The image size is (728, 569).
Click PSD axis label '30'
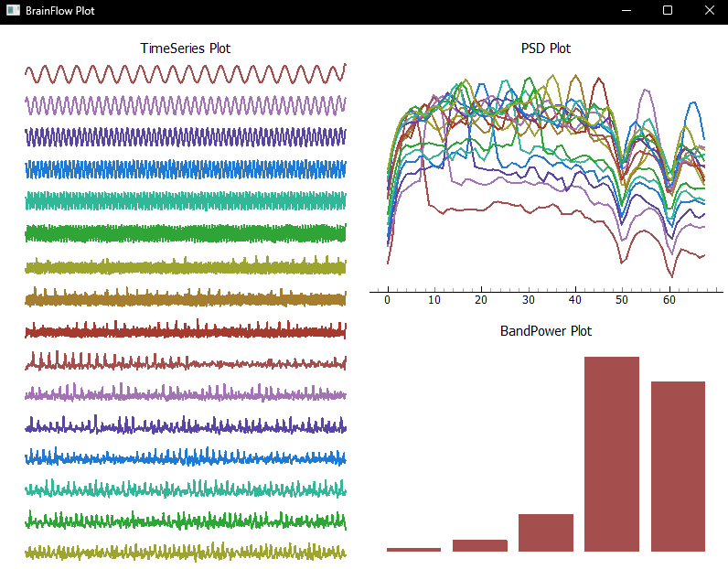point(529,300)
